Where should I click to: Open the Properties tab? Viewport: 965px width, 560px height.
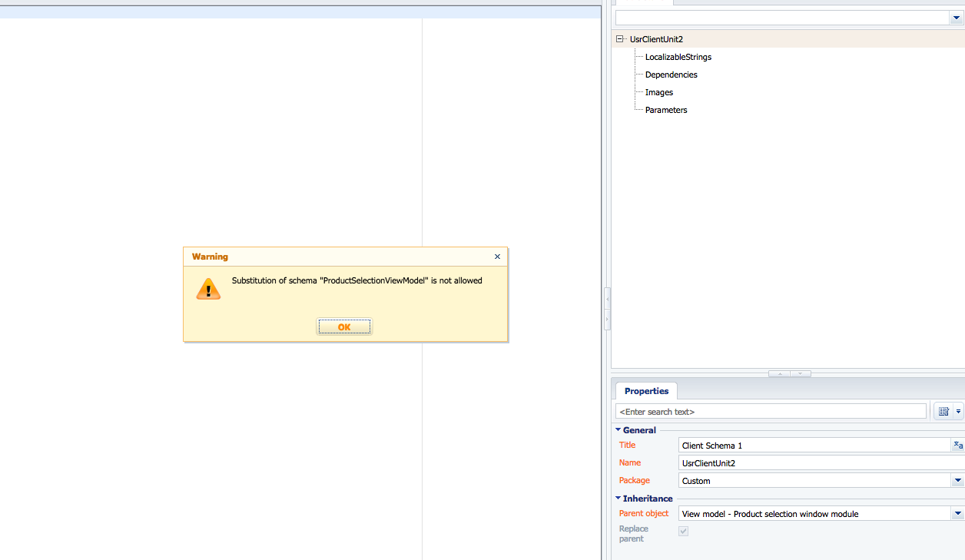click(x=646, y=391)
